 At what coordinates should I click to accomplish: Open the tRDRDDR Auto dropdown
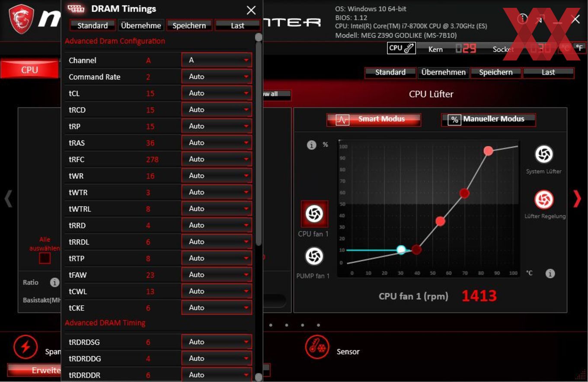click(217, 375)
